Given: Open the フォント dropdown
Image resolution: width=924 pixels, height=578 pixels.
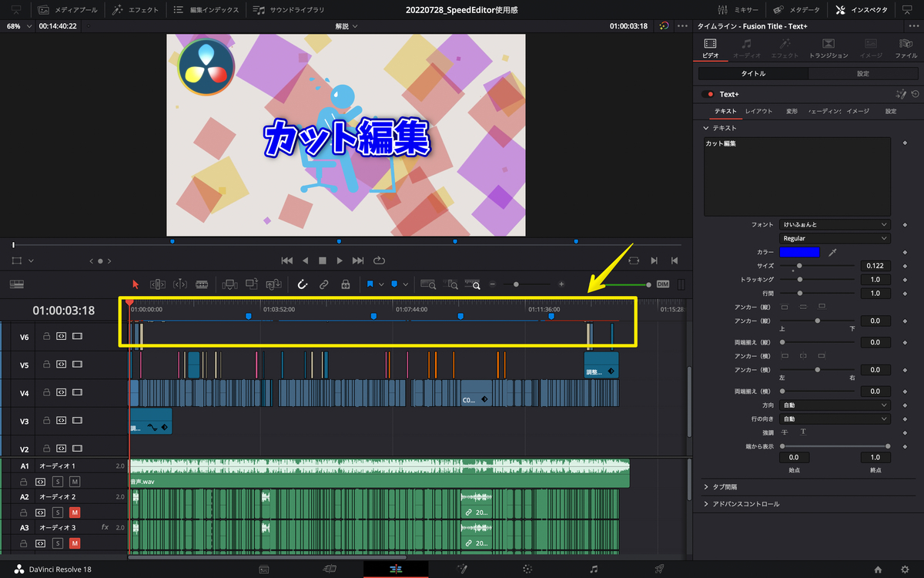Looking at the screenshot, I should (835, 224).
